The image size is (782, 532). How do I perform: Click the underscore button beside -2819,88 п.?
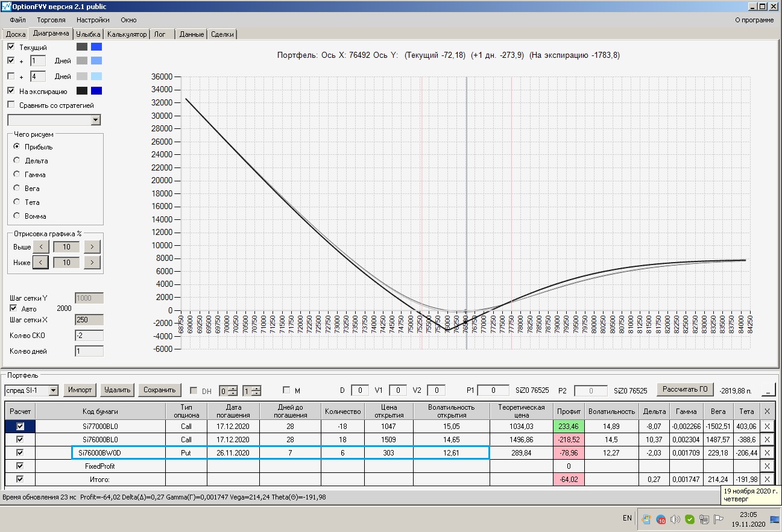click(768, 390)
